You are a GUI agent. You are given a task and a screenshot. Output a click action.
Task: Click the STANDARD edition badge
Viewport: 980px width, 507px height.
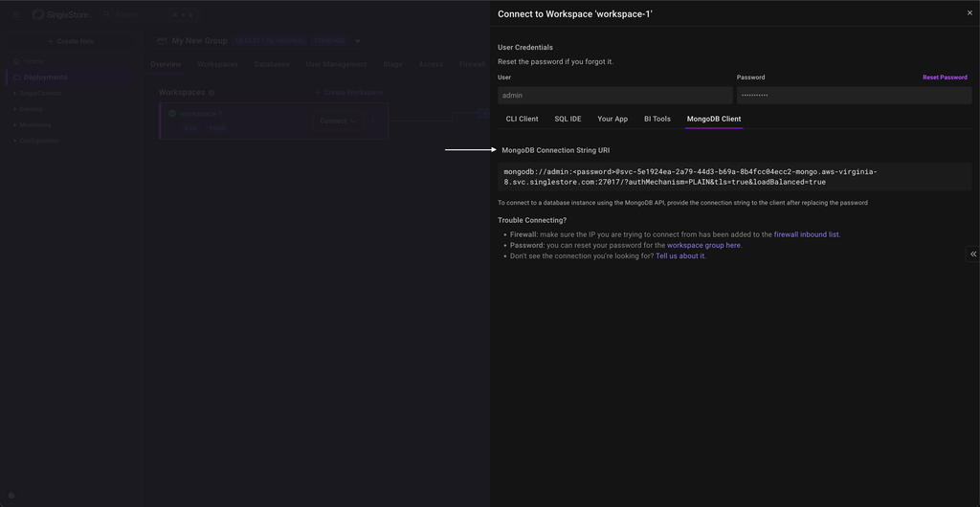pos(329,41)
